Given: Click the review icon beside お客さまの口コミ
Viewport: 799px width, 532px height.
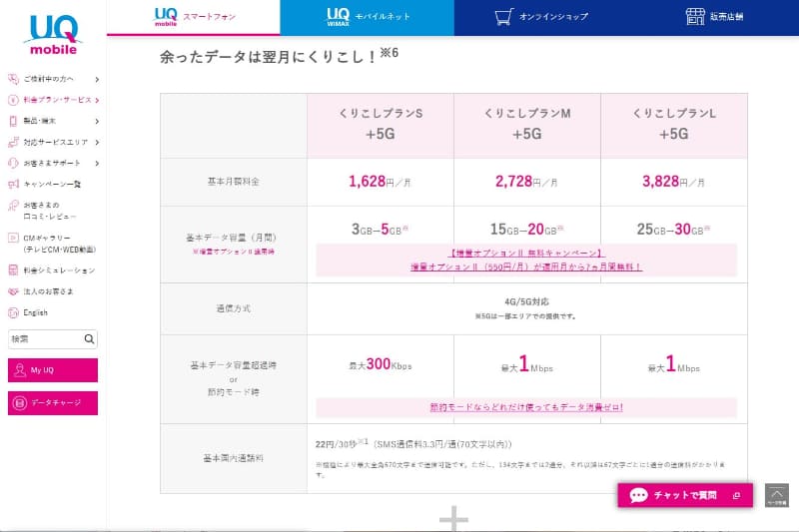Looking at the screenshot, I should [x=13, y=206].
